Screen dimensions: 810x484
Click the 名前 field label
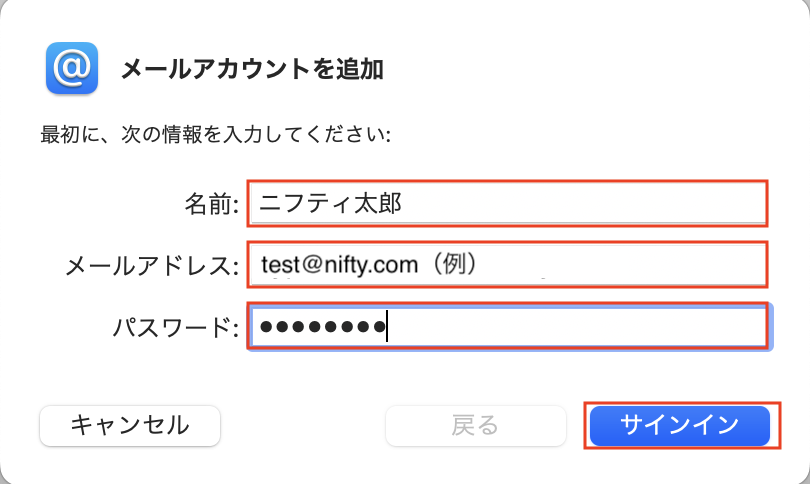(211, 205)
